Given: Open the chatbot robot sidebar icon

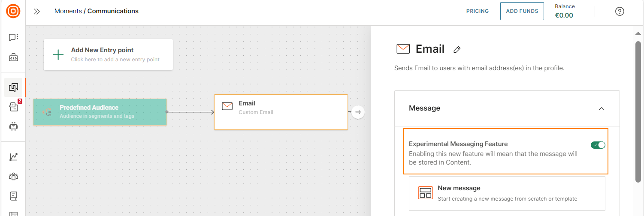Looking at the screenshot, I should (13, 126).
